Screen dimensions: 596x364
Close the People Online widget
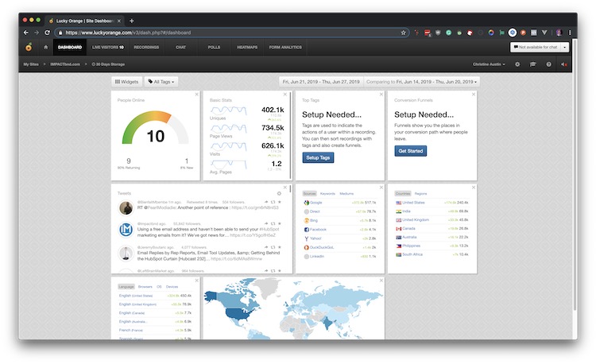(196, 95)
